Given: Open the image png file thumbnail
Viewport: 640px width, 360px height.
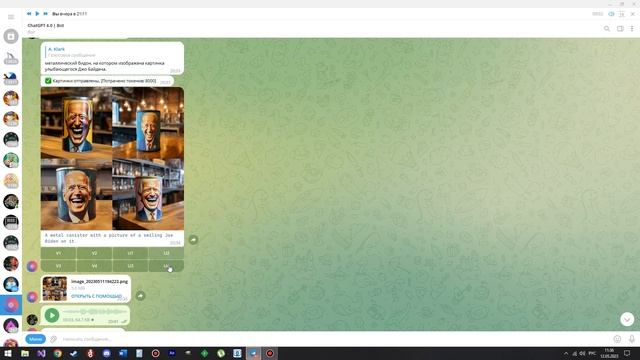Looking at the screenshot, I should pyautogui.click(x=55, y=289).
